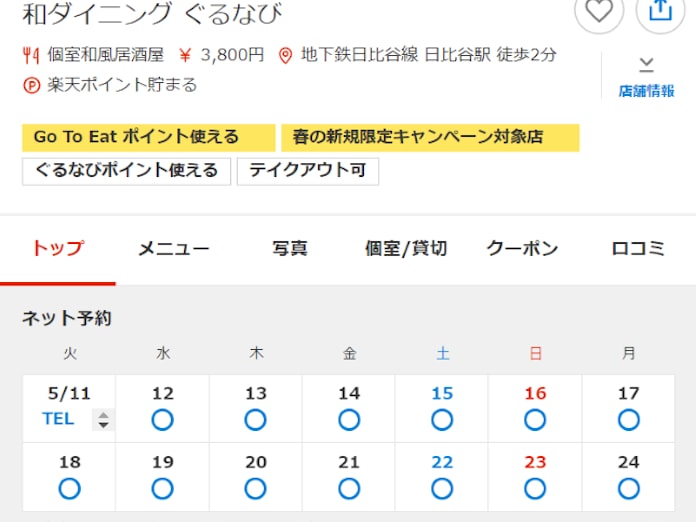Click the Rakuten point P icon
Screen dimensions: 696x522
tap(30, 85)
